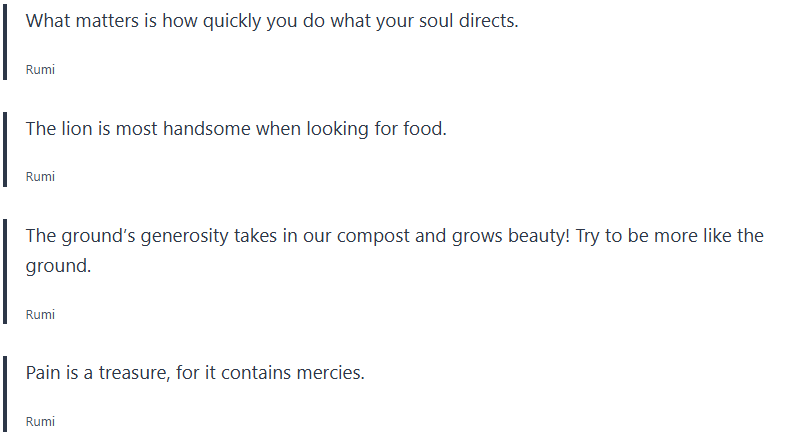Click the left border bar of lion quote

(x=4, y=148)
